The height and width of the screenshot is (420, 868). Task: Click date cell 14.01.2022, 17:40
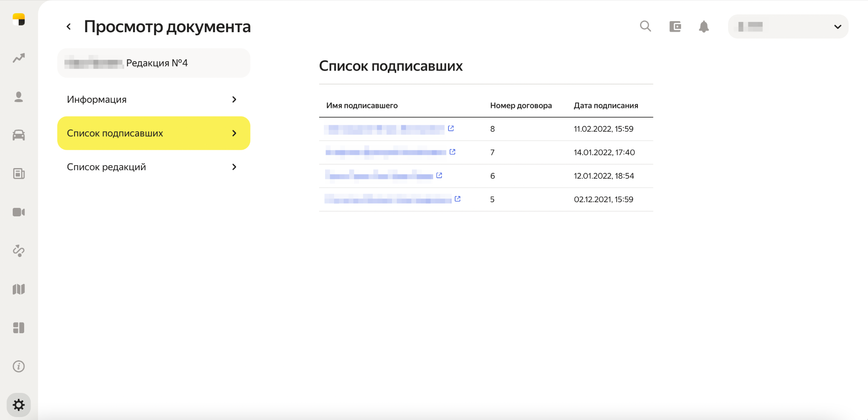[604, 152]
